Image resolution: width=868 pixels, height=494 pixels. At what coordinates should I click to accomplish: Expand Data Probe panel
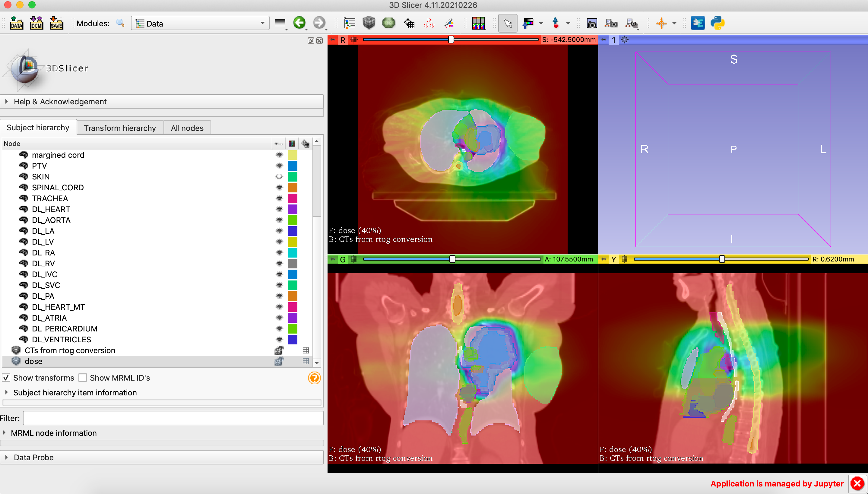[x=7, y=458]
